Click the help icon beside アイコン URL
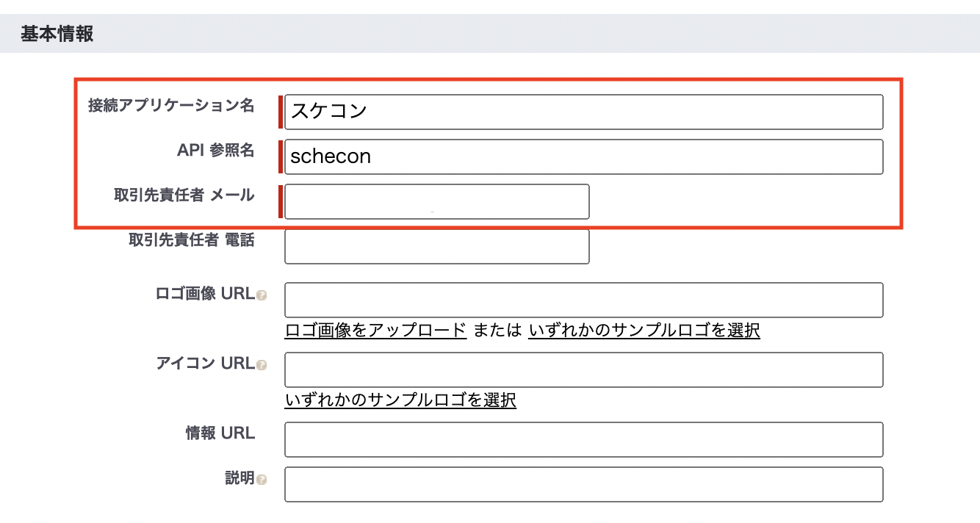 click(262, 365)
